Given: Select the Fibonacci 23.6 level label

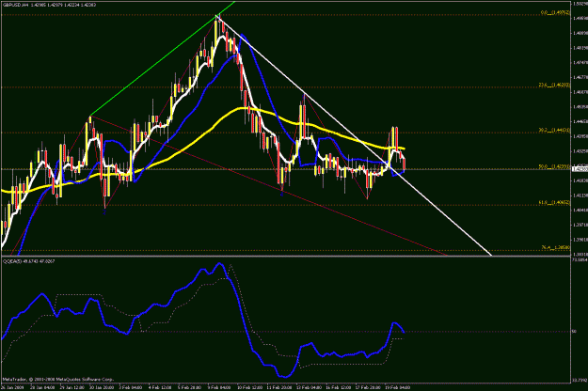Looking at the screenshot, I should [x=555, y=85].
